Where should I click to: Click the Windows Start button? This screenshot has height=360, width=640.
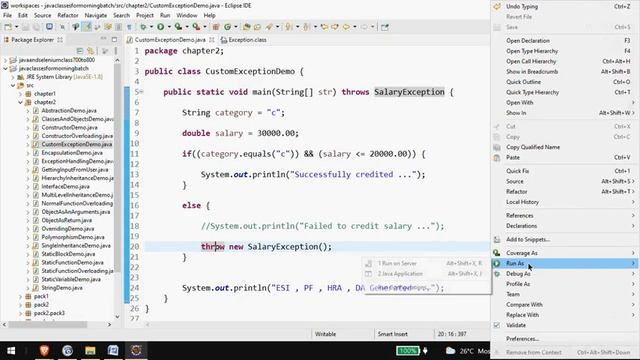click(x=11, y=350)
